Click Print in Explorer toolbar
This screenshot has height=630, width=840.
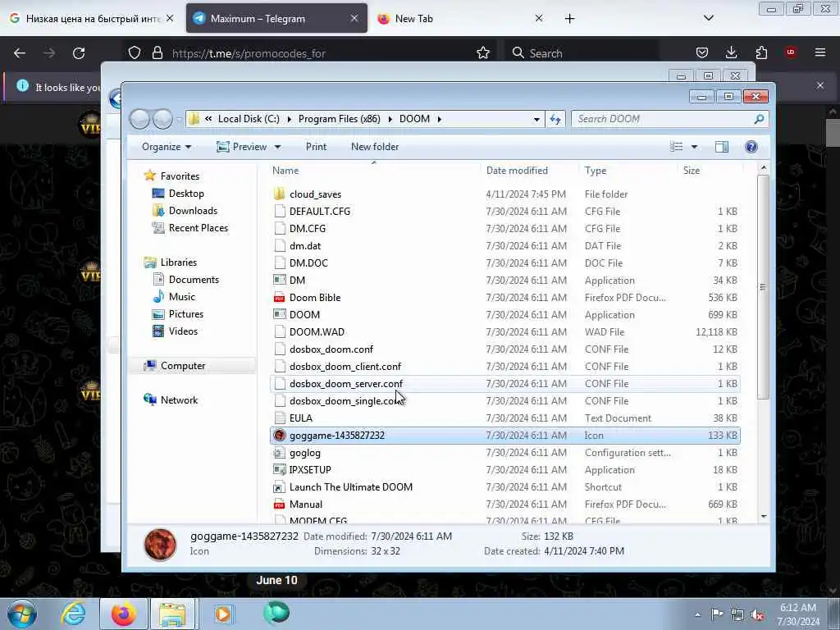pyautogui.click(x=316, y=147)
